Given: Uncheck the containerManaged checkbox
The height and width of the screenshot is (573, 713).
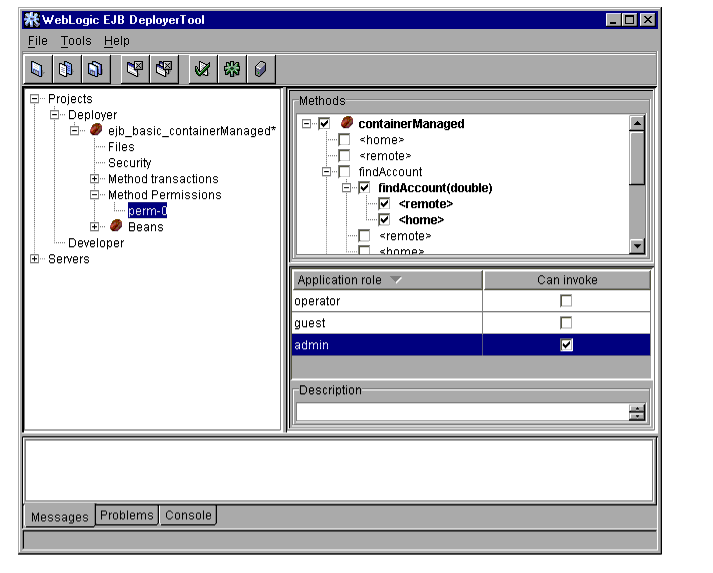Looking at the screenshot, I should 324,123.
